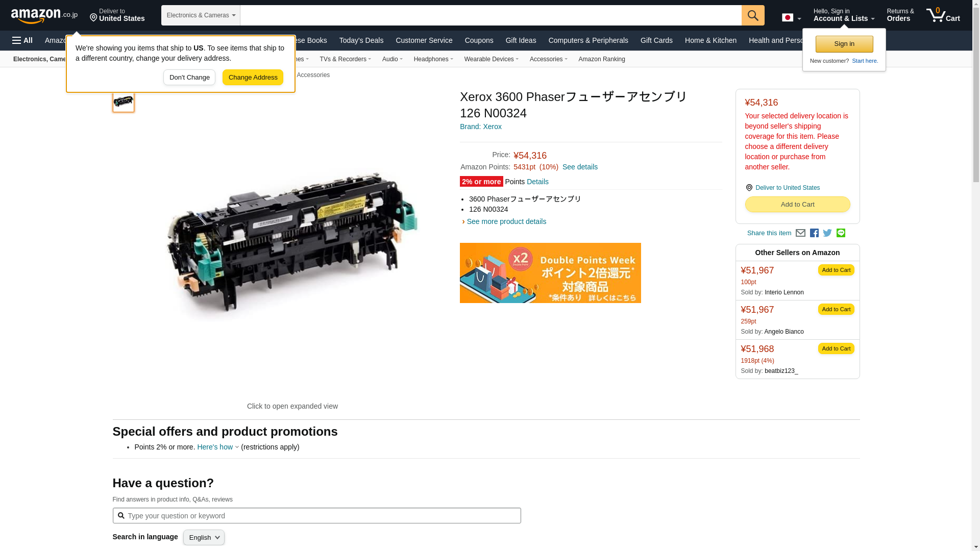Open the English search language dropdown
The height and width of the screenshot is (551, 980).
tap(204, 537)
